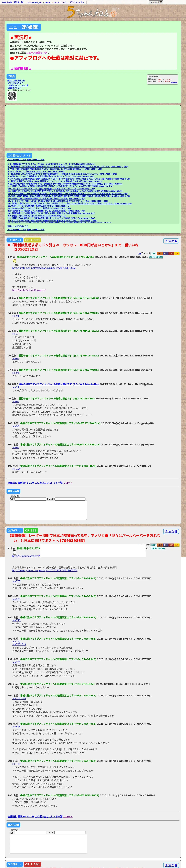Open UPLIFTログイン in the top bar
This screenshot has width=186, height=868.
[x=61, y=2]
